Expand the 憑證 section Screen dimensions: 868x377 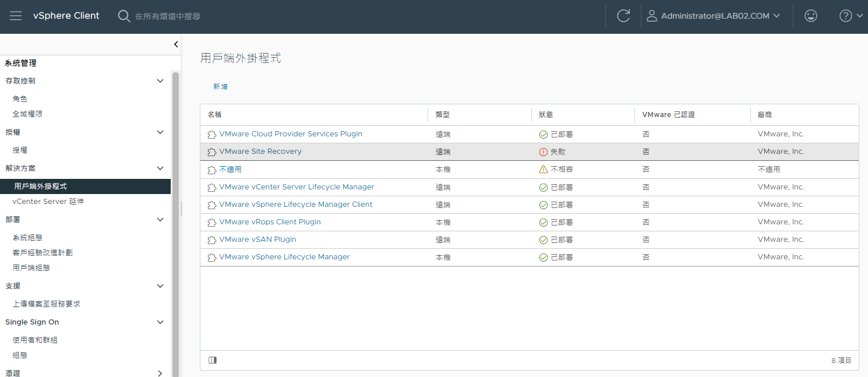(x=160, y=373)
